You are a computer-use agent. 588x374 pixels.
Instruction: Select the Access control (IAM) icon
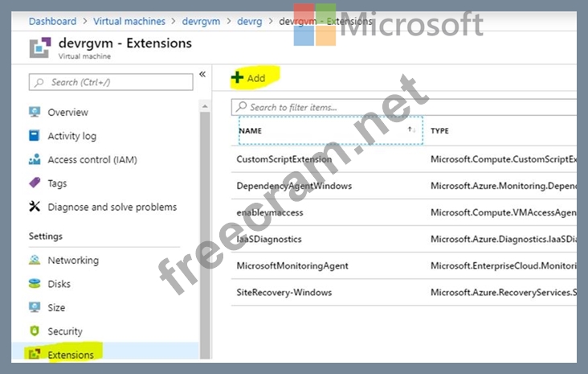pos(35,160)
